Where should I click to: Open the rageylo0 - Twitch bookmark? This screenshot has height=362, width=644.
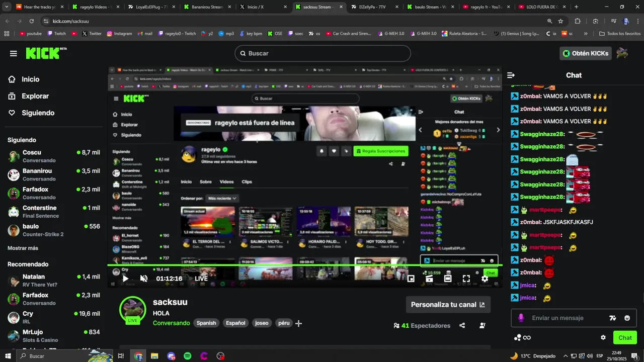click(x=177, y=34)
